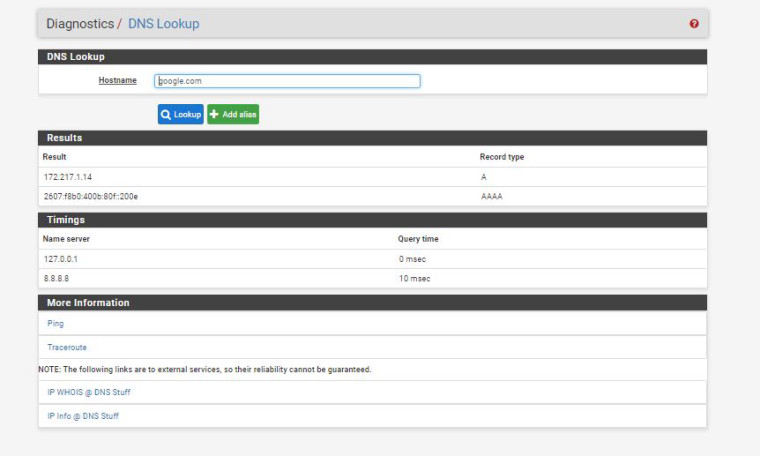This screenshot has height=456, width=760.
Task: Select name server 8.8.8.8
Action: click(56, 278)
